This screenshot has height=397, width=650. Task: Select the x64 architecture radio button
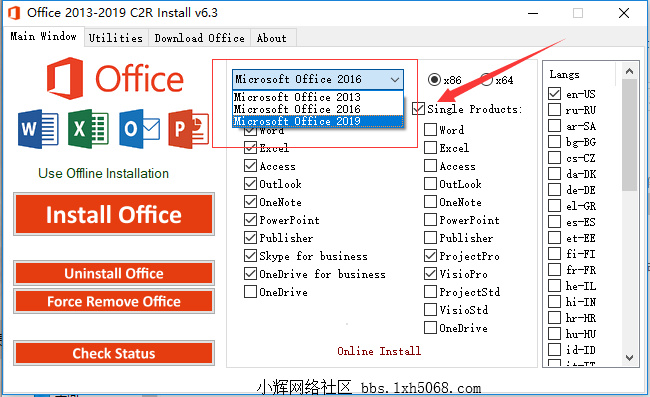487,79
